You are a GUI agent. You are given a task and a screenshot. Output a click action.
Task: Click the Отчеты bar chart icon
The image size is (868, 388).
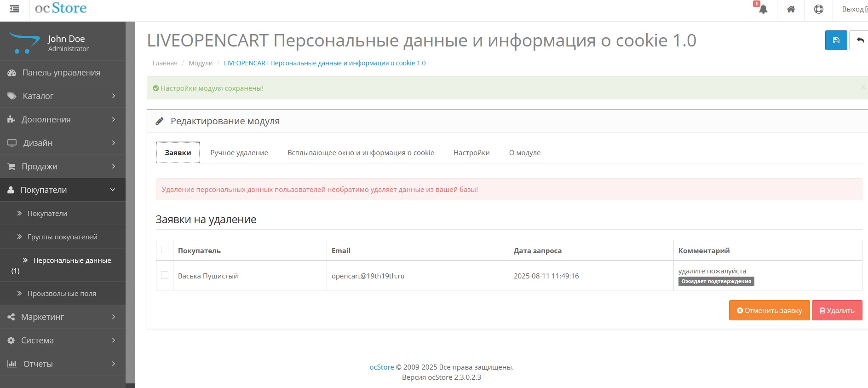point(12,364)
